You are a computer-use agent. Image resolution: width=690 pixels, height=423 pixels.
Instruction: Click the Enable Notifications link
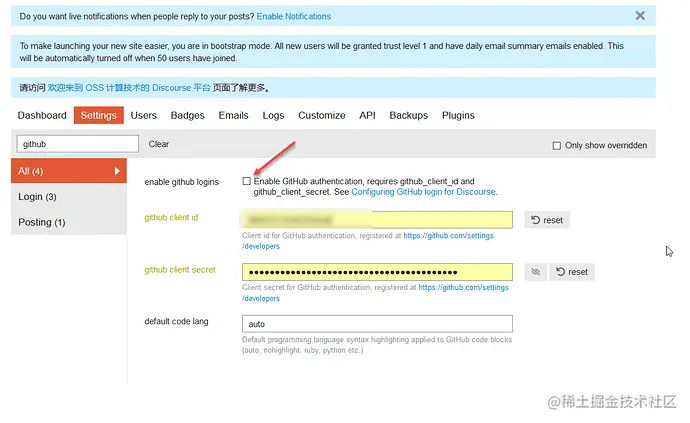point(294,17)
